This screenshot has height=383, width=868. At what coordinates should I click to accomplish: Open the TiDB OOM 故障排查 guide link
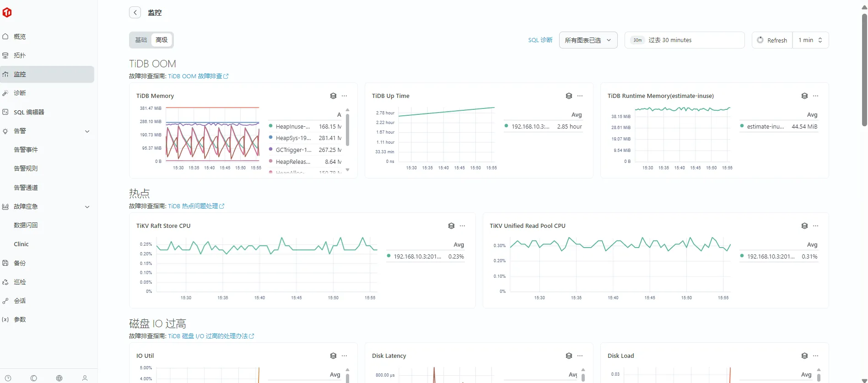(198, 76)
